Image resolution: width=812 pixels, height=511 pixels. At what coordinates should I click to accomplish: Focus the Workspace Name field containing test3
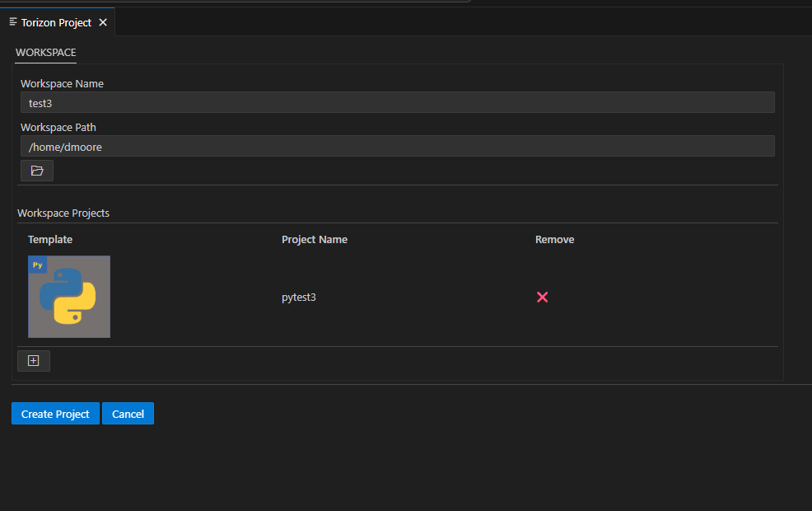(x=397, y=102)
